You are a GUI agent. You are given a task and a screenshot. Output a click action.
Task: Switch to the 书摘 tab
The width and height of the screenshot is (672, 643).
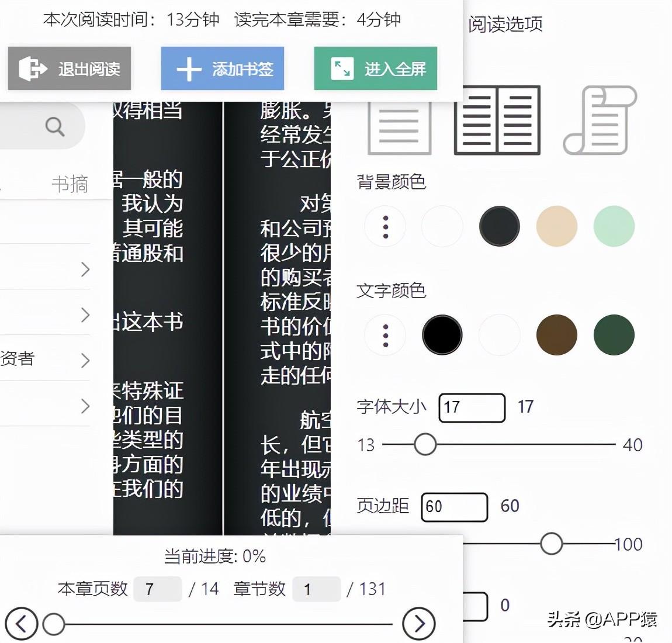click(x=70, y=184)
